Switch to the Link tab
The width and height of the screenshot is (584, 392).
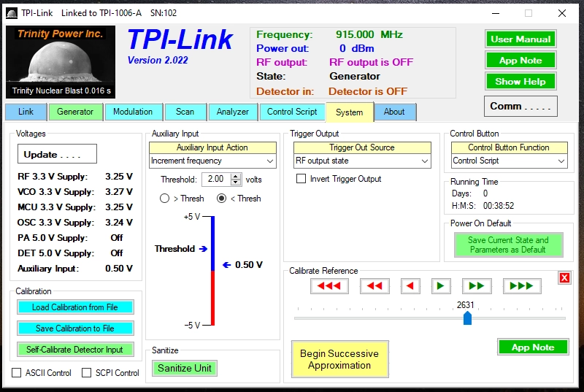(x=26, y=112)
